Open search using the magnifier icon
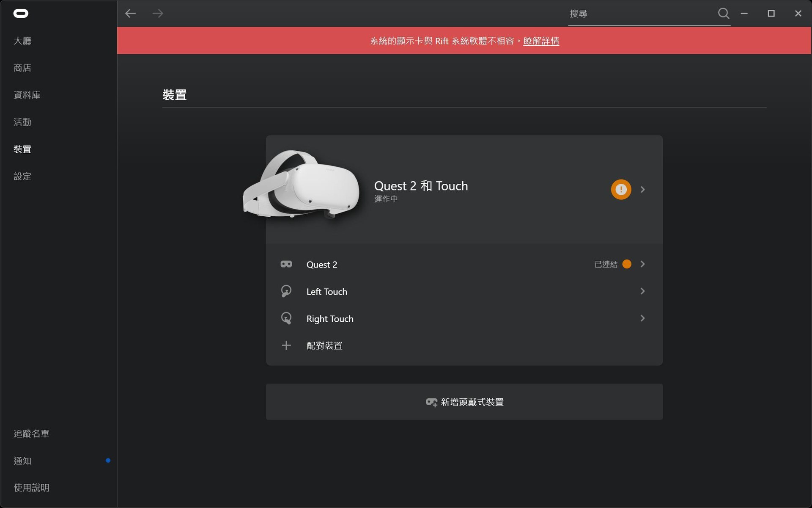 724,13
